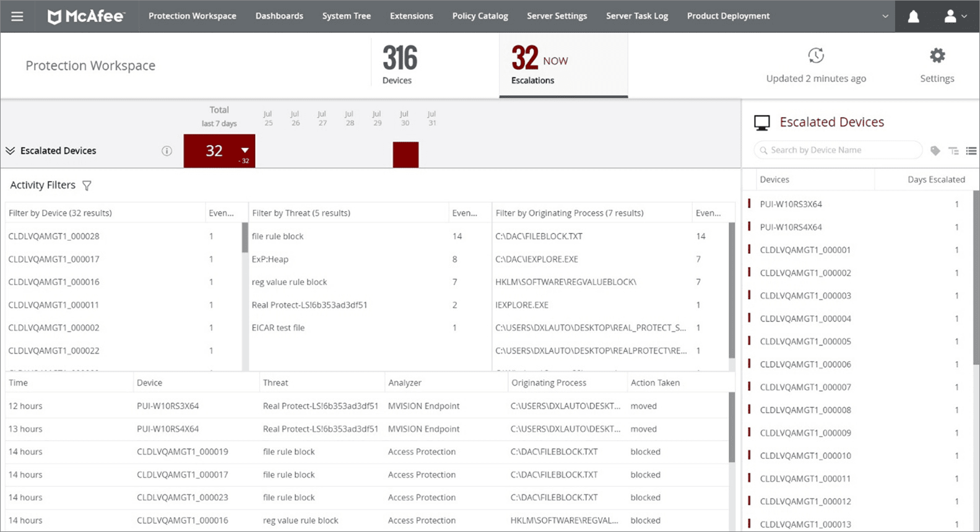
Task: Filter by process HKLM\SOFTWARE\REGVALUEBLOCK\
Action: point(566,282)
